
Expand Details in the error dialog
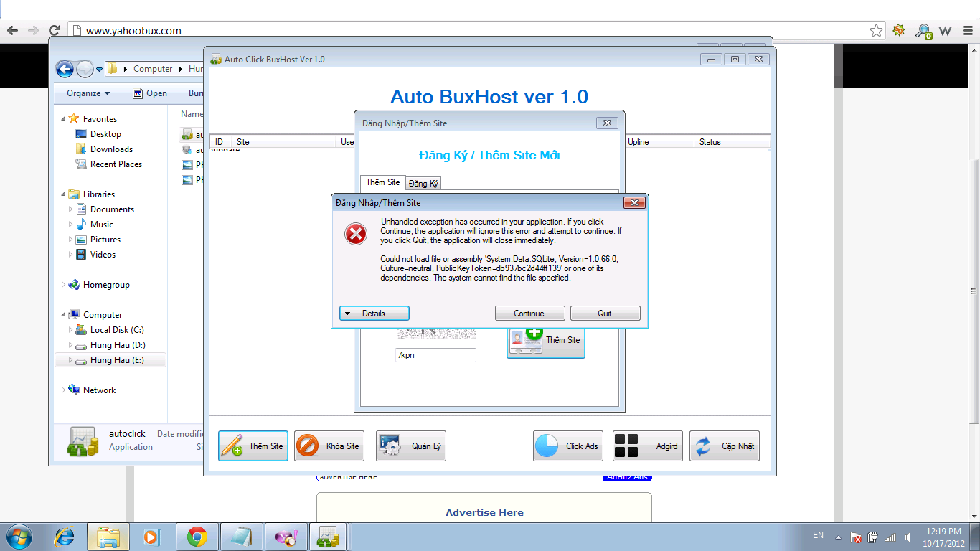coord(374,314)
